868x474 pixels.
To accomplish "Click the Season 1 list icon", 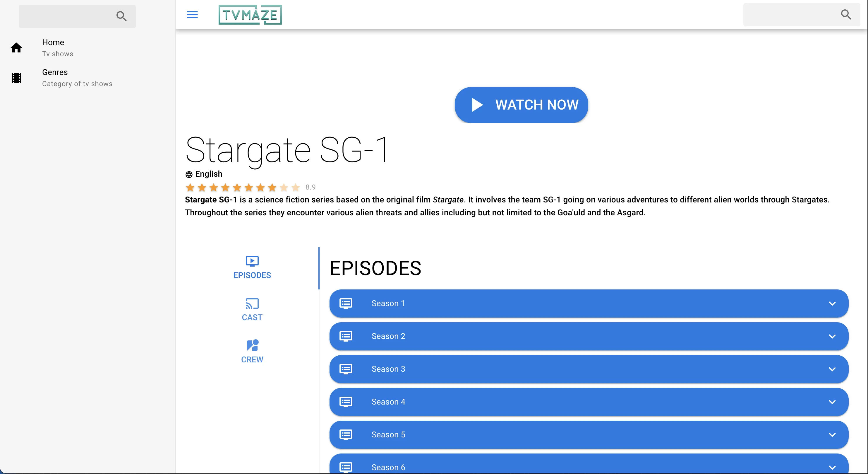I will [x=346, y=304].
